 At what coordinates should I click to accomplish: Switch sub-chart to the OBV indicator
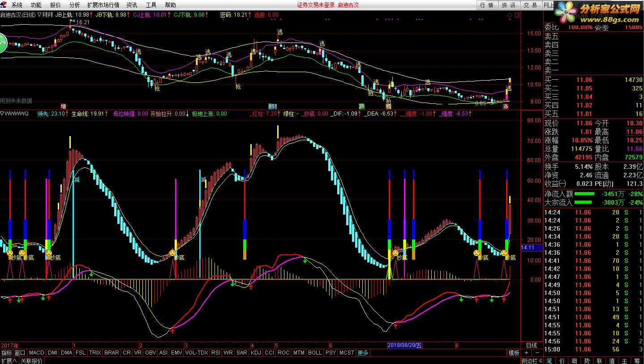tap(151, 353)
